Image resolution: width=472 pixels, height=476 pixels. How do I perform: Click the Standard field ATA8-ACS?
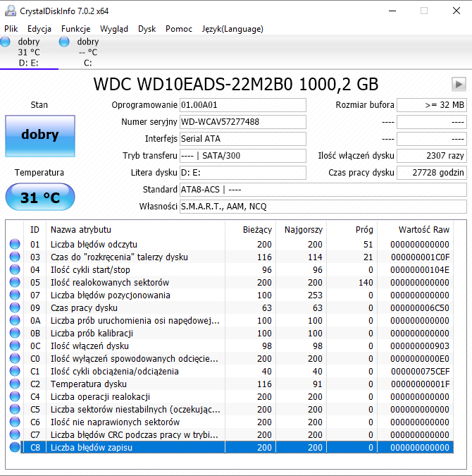coord(323,190)
